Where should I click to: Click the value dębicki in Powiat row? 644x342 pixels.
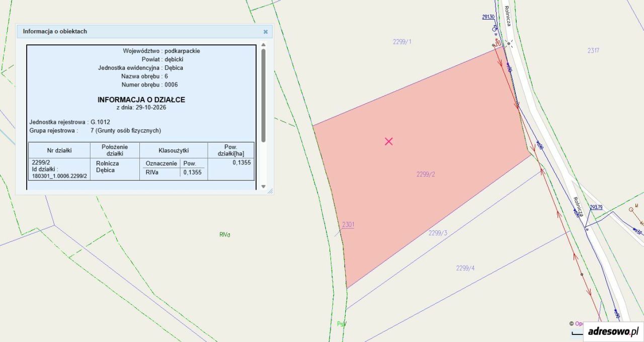[174, 59]
